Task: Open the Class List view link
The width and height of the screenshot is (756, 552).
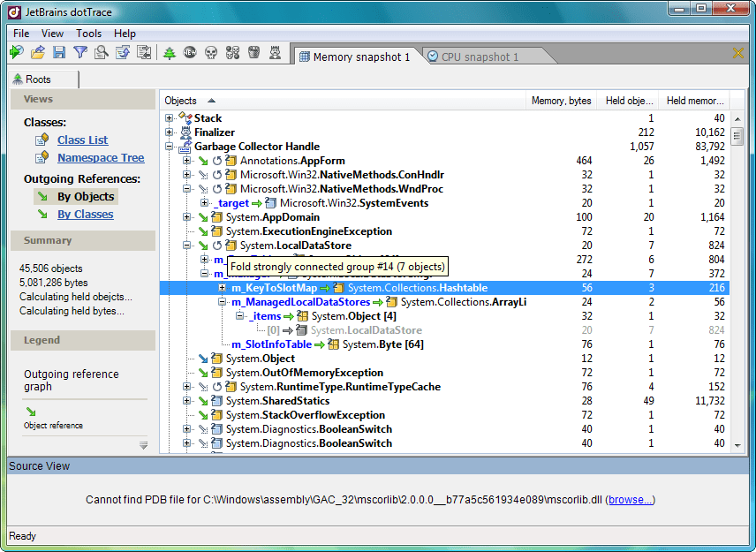Action: 82,140
